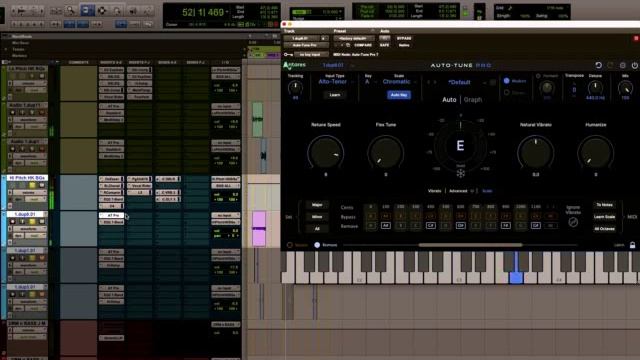640x360 pixels.
Task: Open Vibrato section tab
Action: coord(434,191)
